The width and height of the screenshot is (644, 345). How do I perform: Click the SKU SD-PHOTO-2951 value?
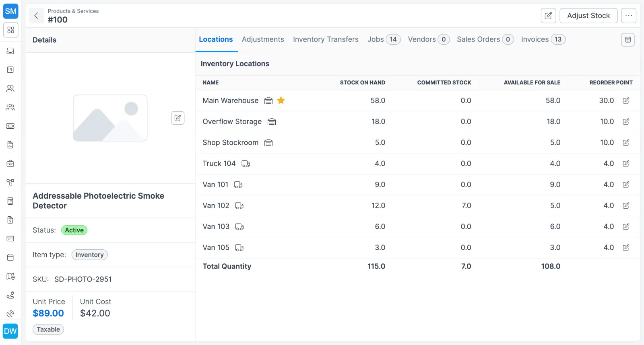[x=83, y=279]
